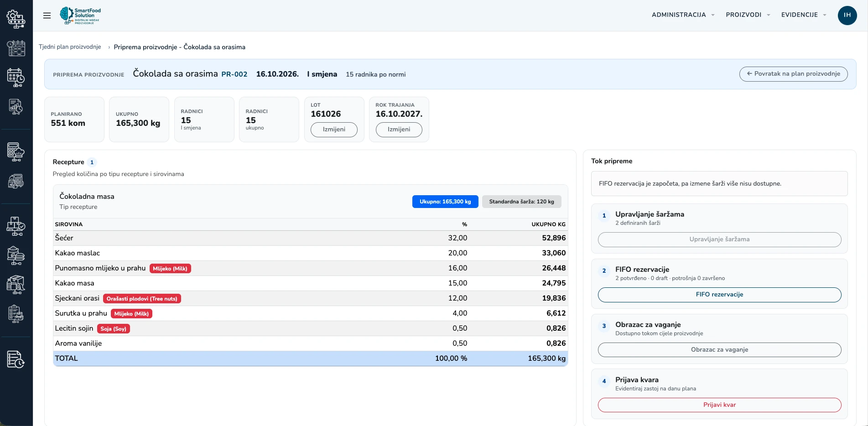
Task: Select the Kakao maslac row name
Action: coord(77,253)
